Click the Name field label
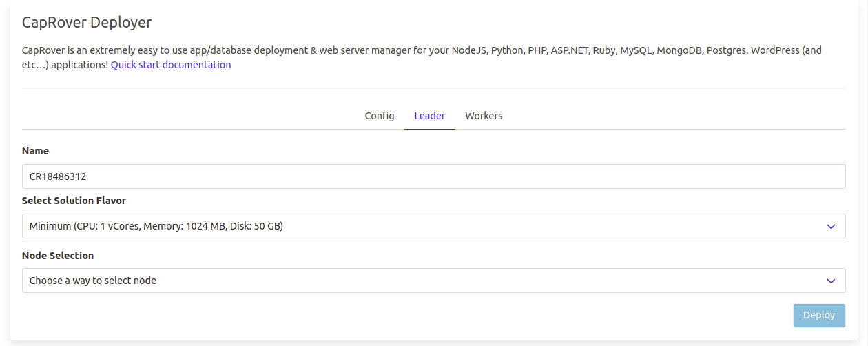The image size is (868, 346). pos(35,151)
